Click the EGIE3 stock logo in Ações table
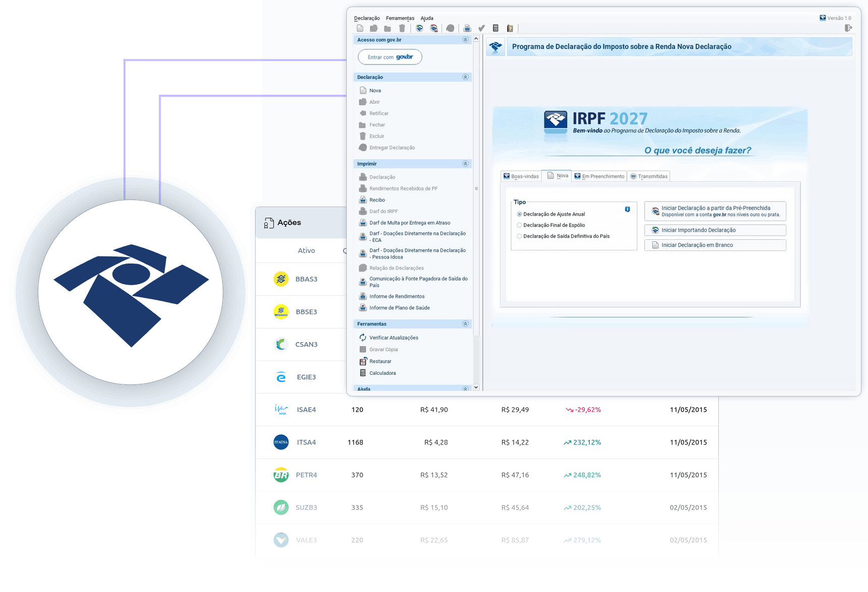868x592 pixels. [x=281, y=377]
